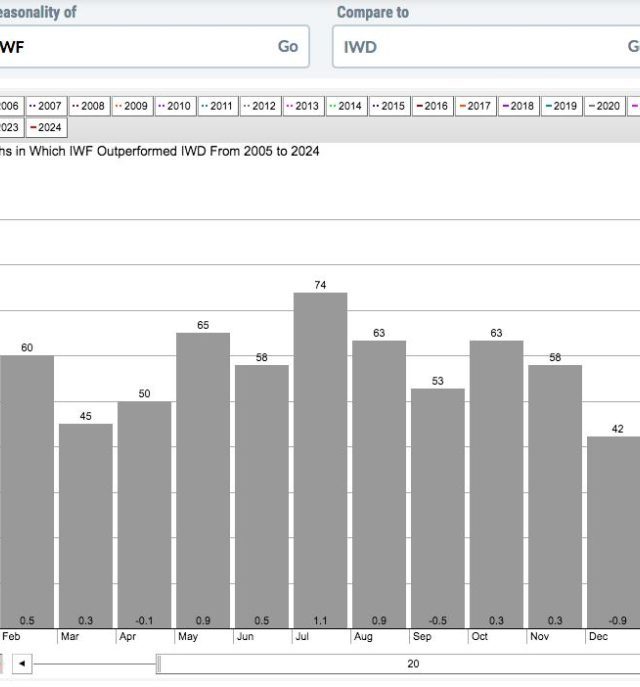Click the September bar showing 53
This screenshot has height=687, width=640.
[x=438, y=508]
